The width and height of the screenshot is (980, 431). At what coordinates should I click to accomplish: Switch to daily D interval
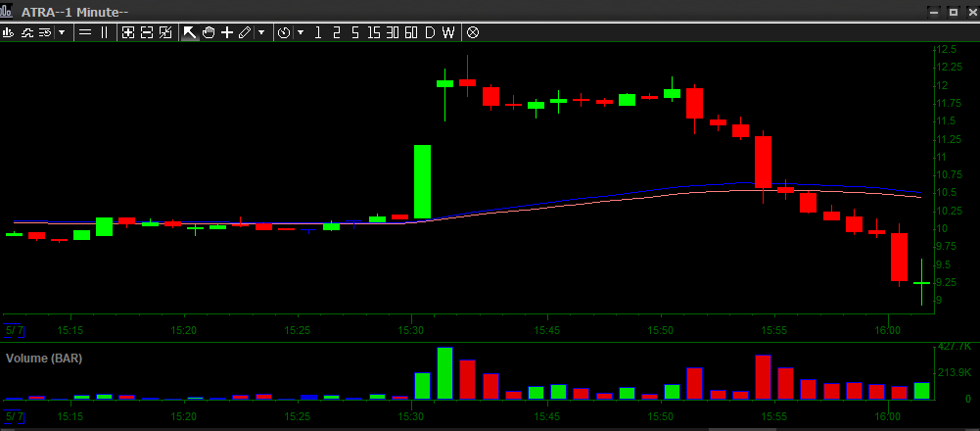click(x=430, y=32)
